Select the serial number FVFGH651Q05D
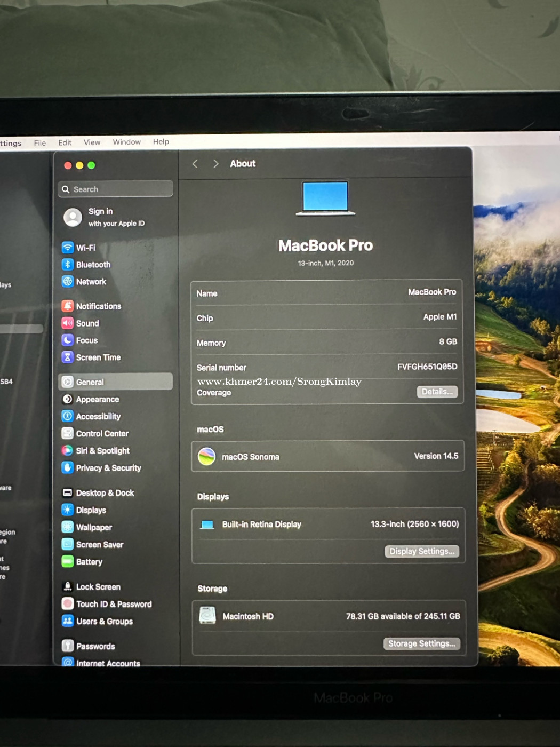 click(x=427, y=367)
